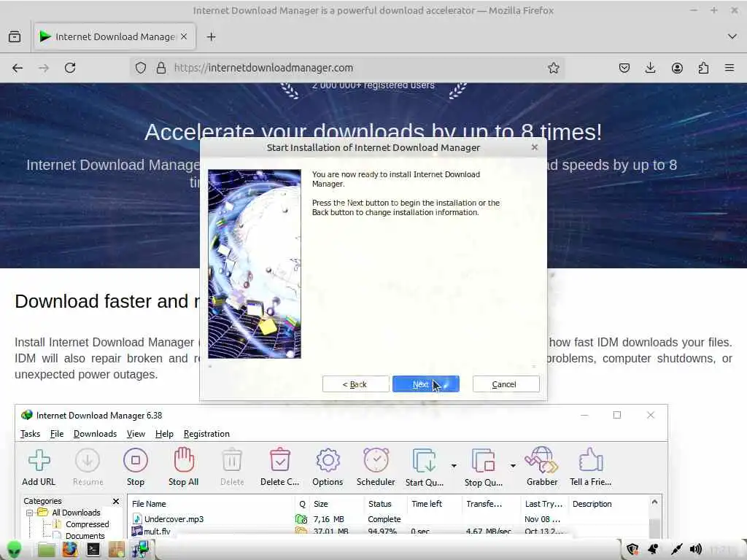The width and height of the screenshot is (747, 560).
Task: Expand Start Queue dropdown arrow
Action: pyautogui.click(x=454, y=466)
